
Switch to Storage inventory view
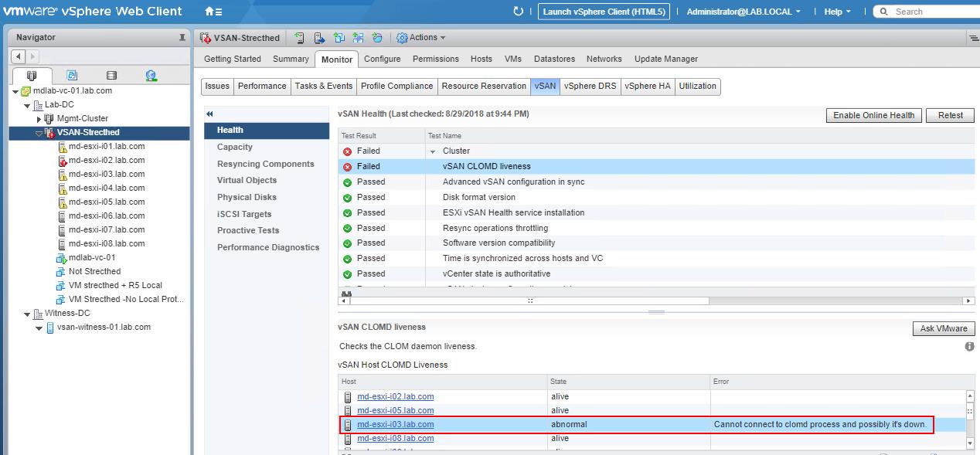click(111, 76)
